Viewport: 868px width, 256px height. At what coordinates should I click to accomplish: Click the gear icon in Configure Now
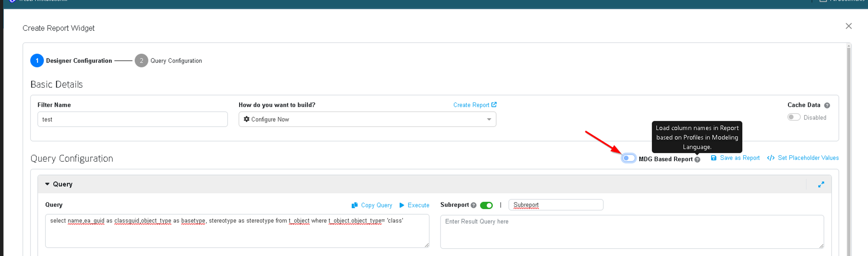pos(247,119)
